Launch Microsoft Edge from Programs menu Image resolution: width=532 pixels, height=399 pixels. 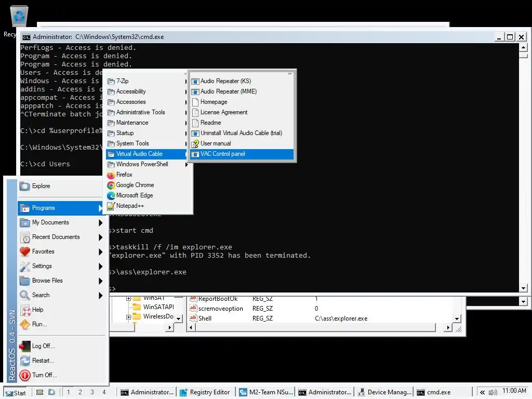pyautogui.click(x=149, y=195)
